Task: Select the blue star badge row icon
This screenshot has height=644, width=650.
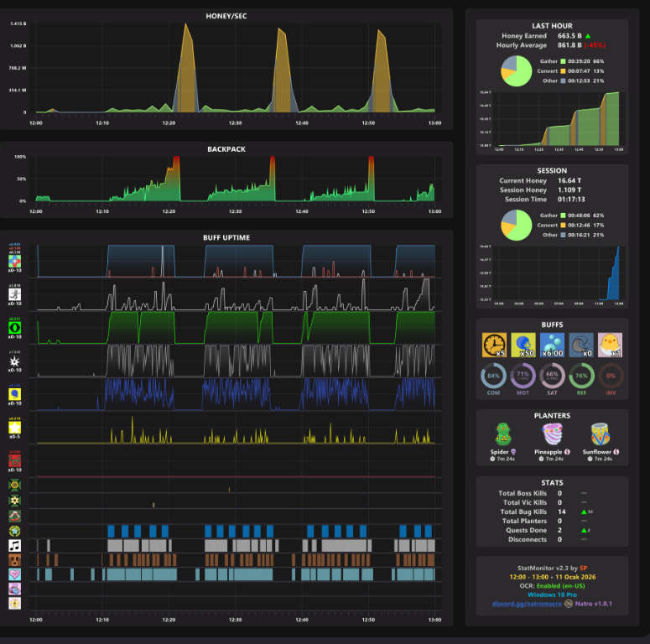Action: click(15, 531)
